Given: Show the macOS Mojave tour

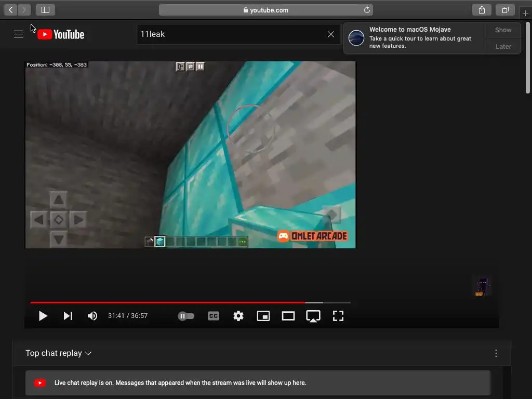Looking at the screenshot, I should coord(503,30).
